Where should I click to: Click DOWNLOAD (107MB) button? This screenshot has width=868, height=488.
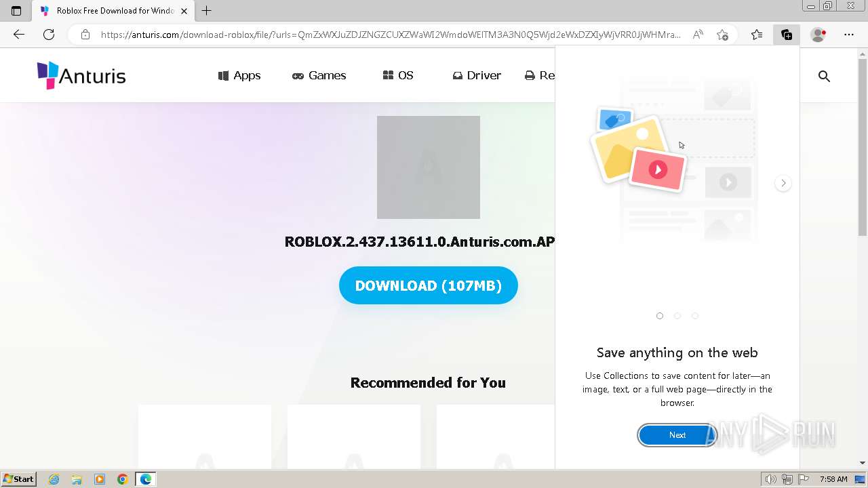coord(429,285)
